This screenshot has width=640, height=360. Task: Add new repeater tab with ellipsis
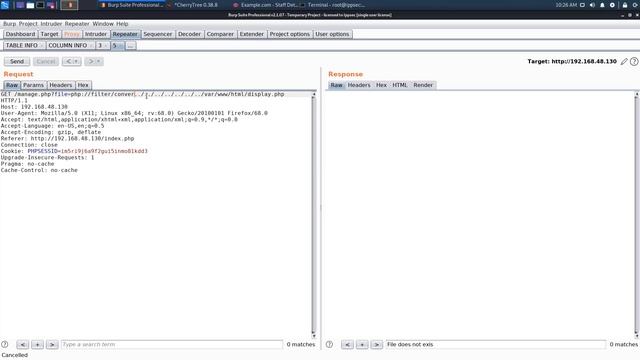pyautogui.click(x=131, y=46)
